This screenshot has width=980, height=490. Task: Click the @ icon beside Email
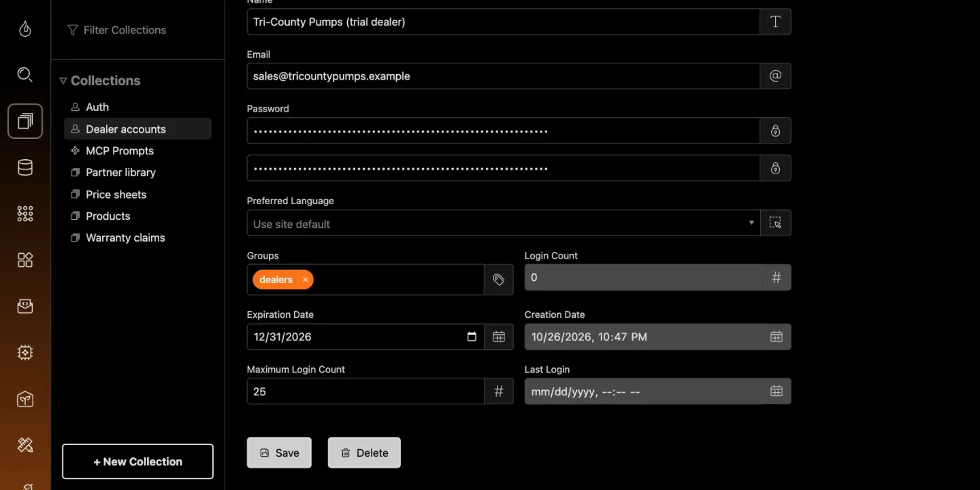775,76
